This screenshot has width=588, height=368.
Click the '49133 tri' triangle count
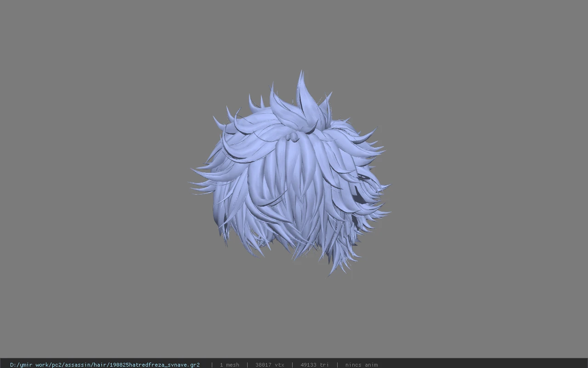[x=315, y=365]
